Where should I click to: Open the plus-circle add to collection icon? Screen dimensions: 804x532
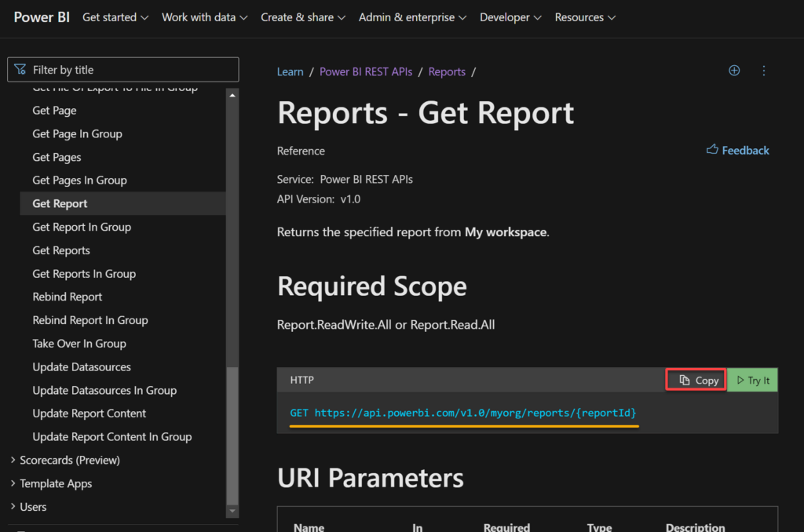coord(733,71)
